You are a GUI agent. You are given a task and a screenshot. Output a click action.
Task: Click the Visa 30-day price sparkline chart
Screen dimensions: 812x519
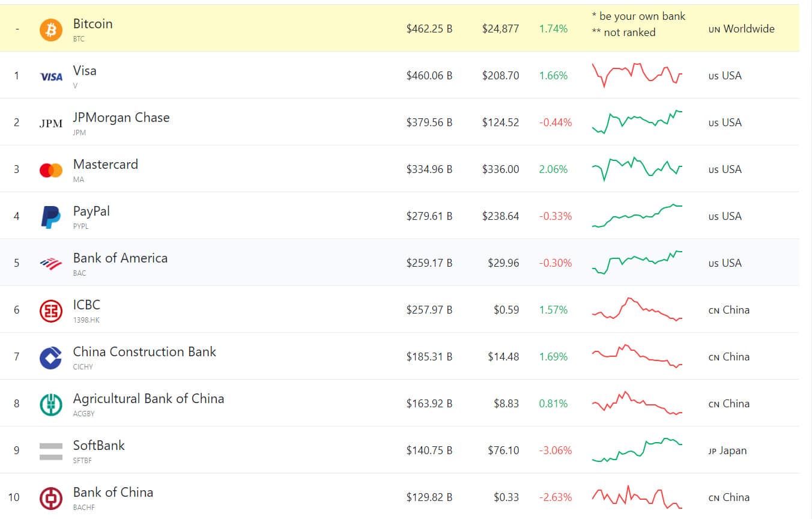(x=637, y=75)
